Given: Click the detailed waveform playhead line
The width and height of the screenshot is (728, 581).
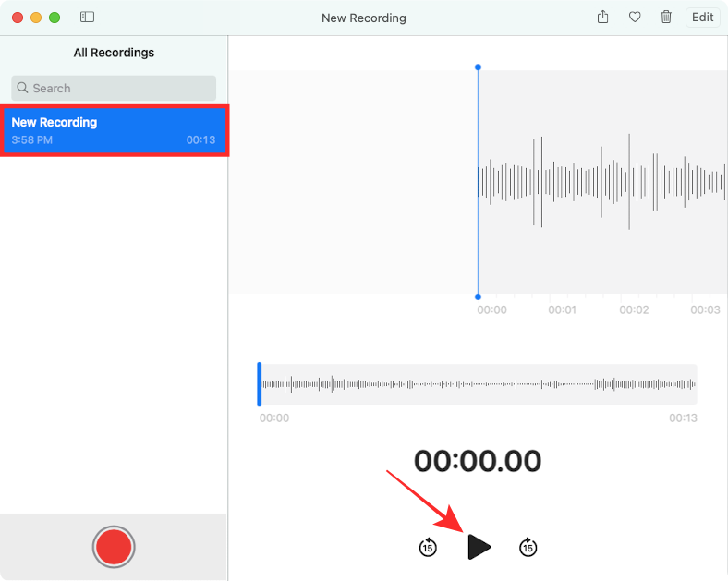Looking at the screenshot, I should 478,182.
